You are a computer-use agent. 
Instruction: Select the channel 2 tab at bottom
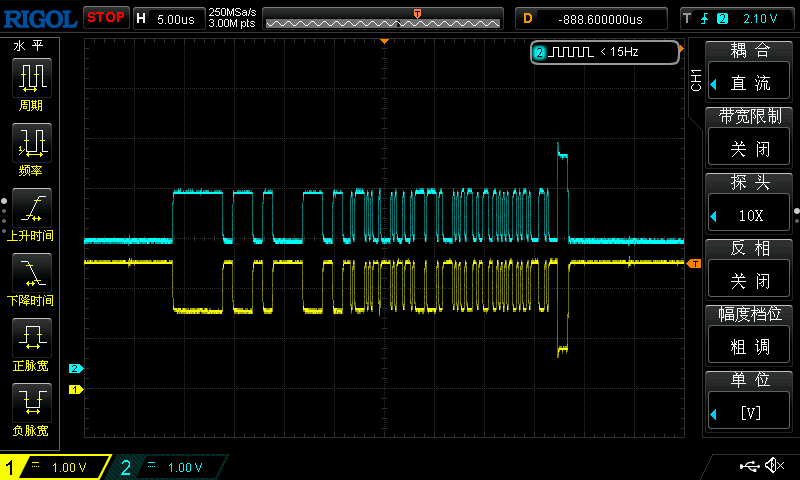click(x=170, y=467)
